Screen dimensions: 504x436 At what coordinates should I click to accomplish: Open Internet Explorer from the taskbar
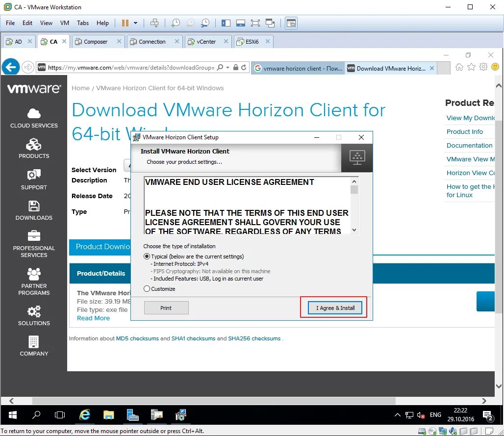point(84,414)
